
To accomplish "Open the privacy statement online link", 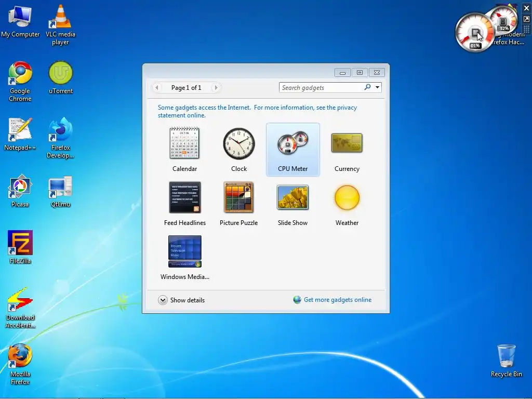I will pos(257,111).
